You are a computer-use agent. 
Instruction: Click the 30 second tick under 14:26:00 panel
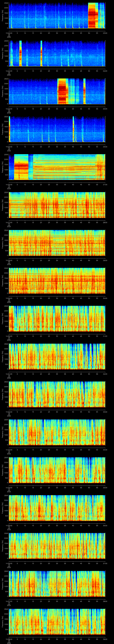point(57,184)
